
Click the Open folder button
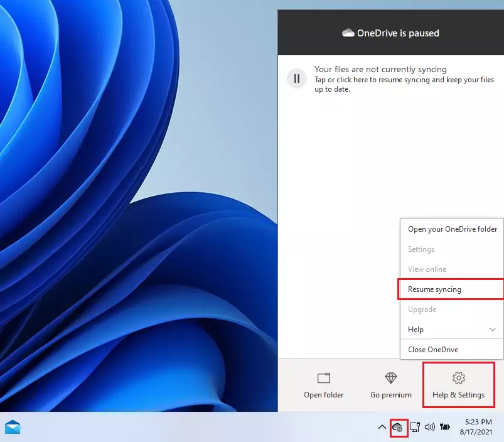coord(324,385)
